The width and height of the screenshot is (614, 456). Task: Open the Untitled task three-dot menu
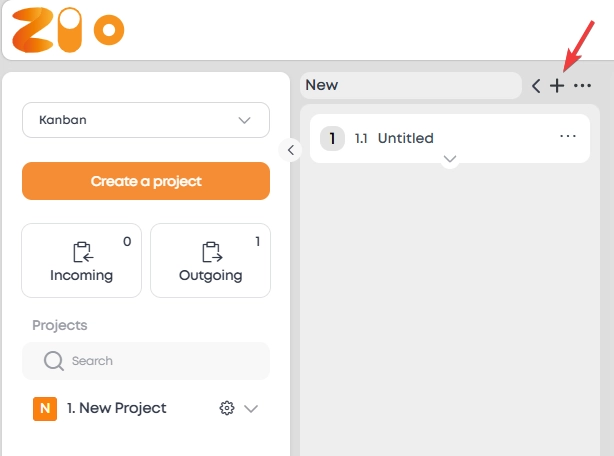568,136
